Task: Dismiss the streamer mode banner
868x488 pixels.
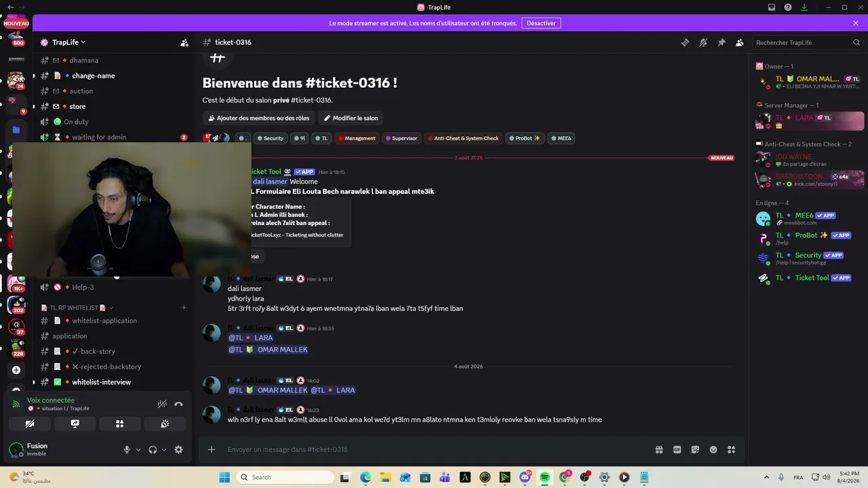Action: [856, 23]
